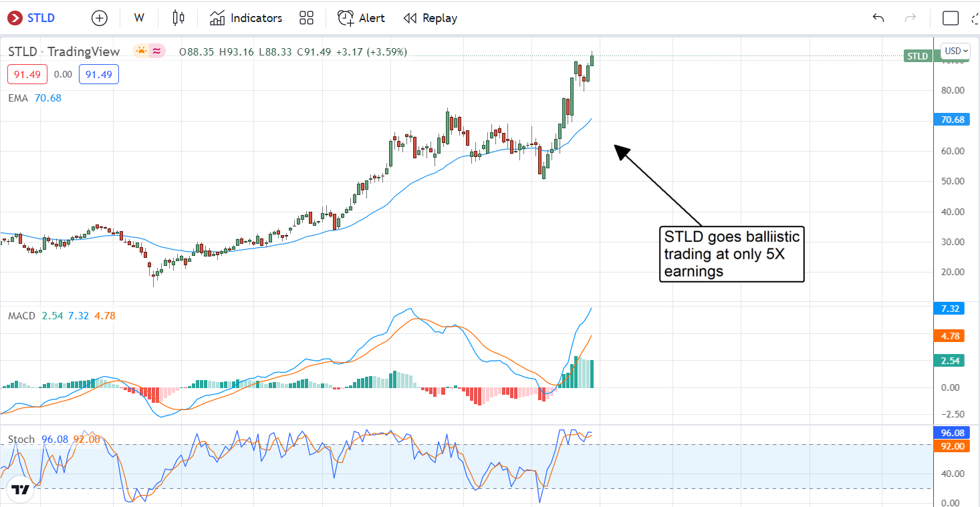Select the MACD indicator legend label
This screenshot has height=507, width=980.
click(x=21, y=315)
